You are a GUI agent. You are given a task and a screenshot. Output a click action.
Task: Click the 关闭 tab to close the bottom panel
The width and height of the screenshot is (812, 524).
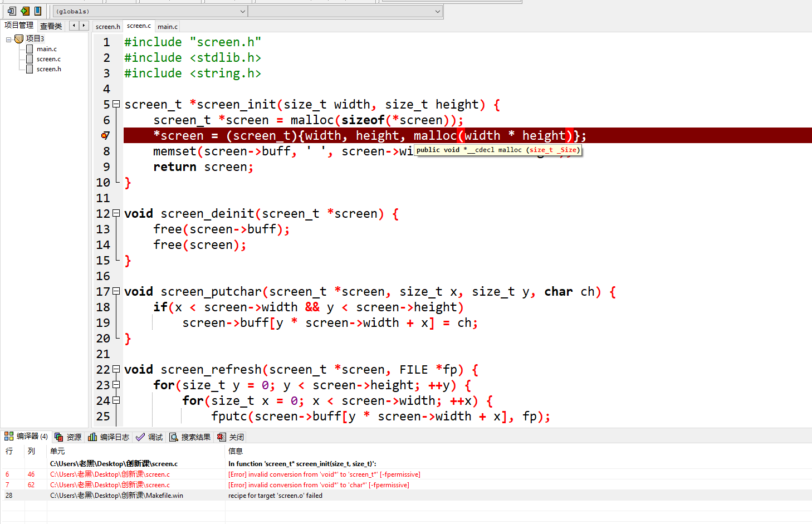[x=231, y=437]
